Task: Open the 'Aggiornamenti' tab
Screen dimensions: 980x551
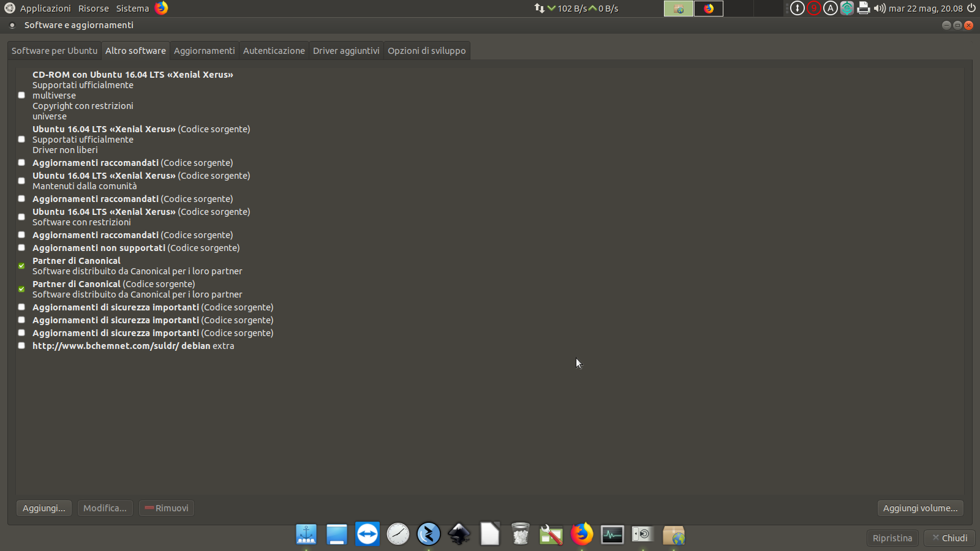Action: 205,51
